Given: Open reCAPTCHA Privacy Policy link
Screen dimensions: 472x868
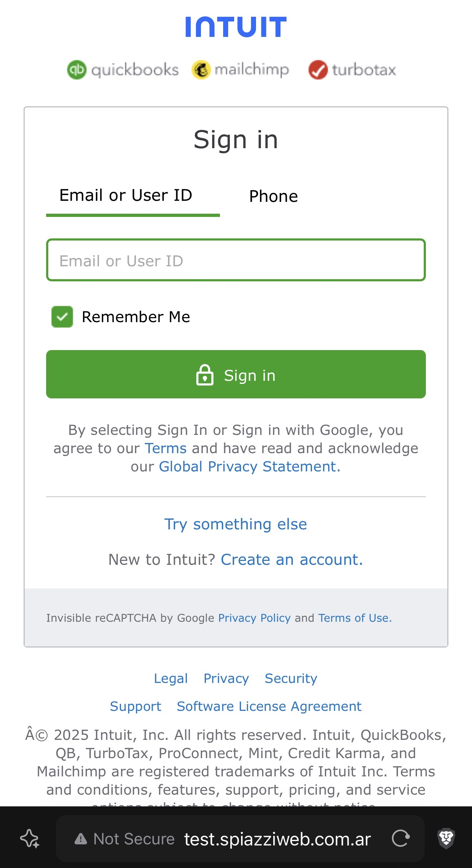Looking at the screenshot, I should pos(254,618).
